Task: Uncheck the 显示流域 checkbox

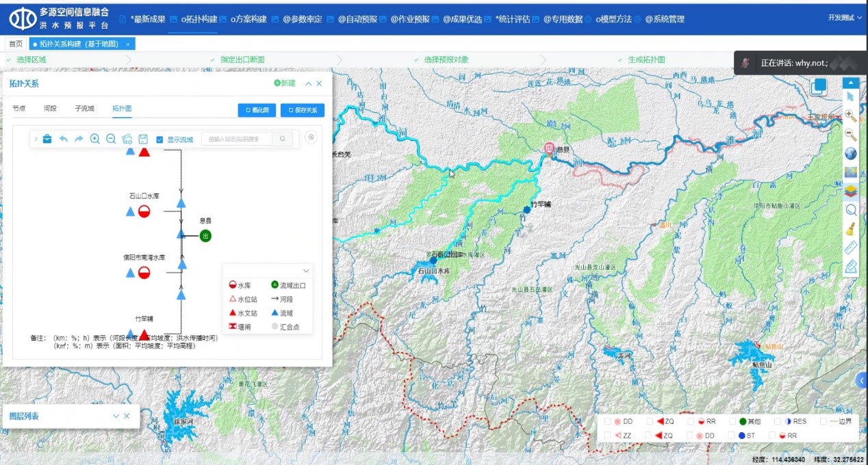Action: pyautogui.click(x=159, y=139)
